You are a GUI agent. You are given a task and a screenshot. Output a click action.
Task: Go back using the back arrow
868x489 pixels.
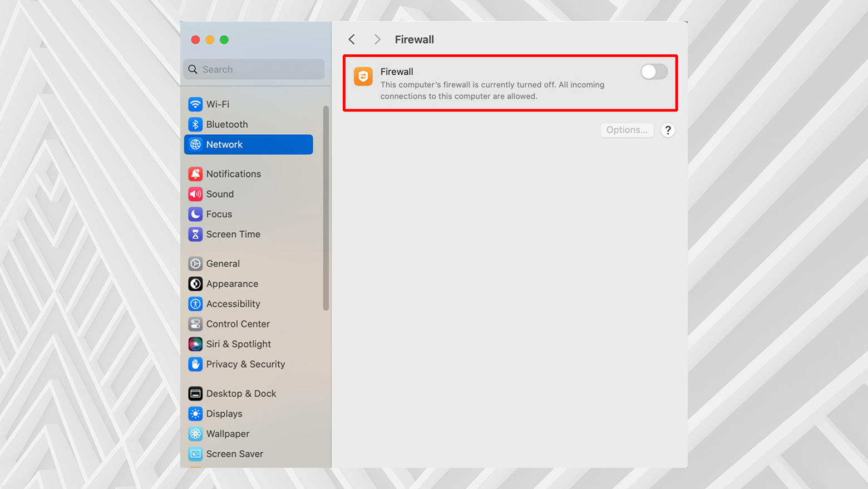(352, 39)
